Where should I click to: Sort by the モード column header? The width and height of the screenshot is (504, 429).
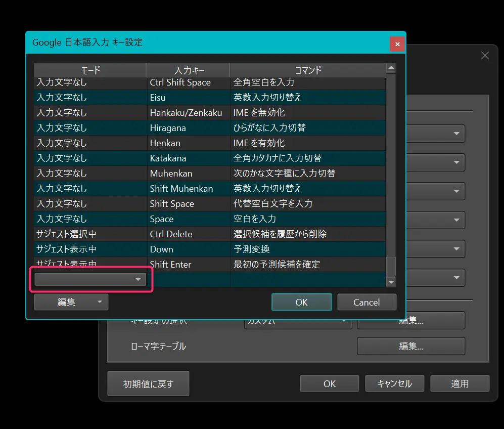click(x=90, y=70)
